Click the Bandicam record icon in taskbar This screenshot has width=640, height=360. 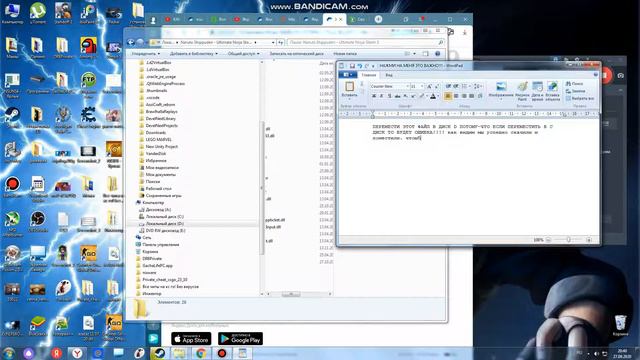tap(222, 353)
